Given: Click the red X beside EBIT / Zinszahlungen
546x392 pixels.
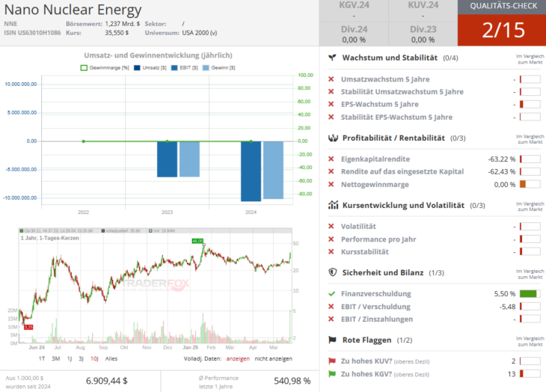Looking at the screenshot, I should (x=331, y=319).
